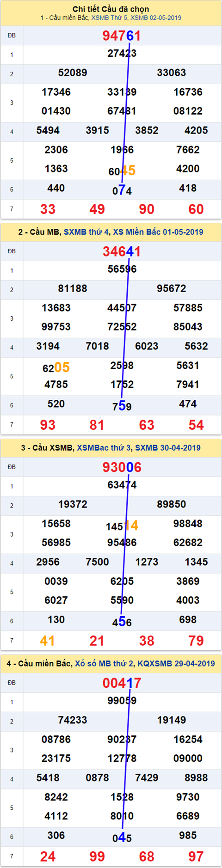Select first prize number 99059

pos(122,701)
